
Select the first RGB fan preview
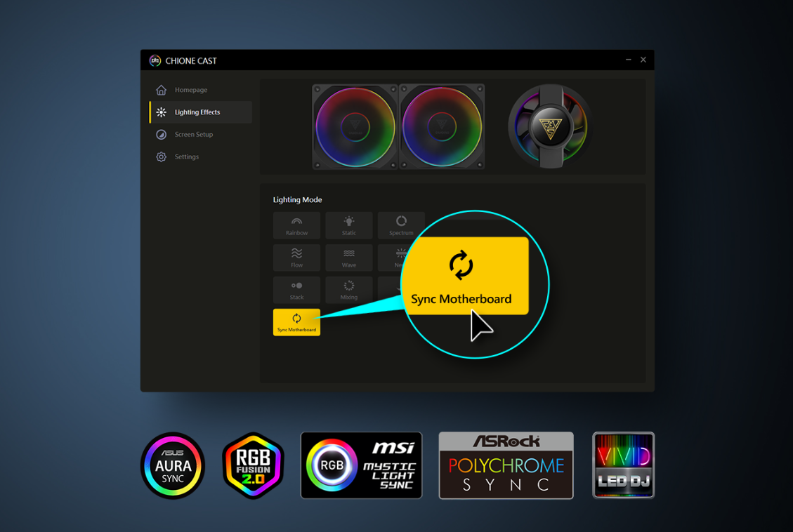click(x=355, y=127)
